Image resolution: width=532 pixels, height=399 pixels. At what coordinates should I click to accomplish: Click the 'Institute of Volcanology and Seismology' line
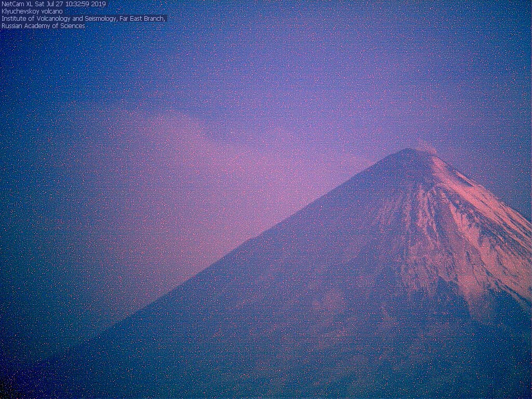coord(84,19)
